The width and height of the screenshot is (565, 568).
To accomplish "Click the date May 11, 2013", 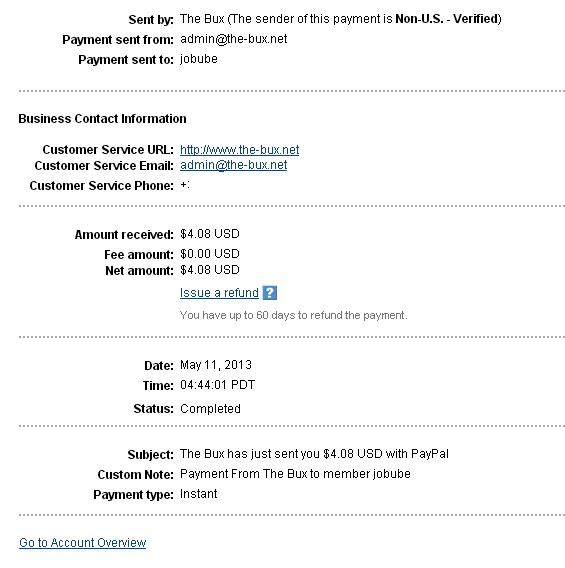I will click(216, 365).
